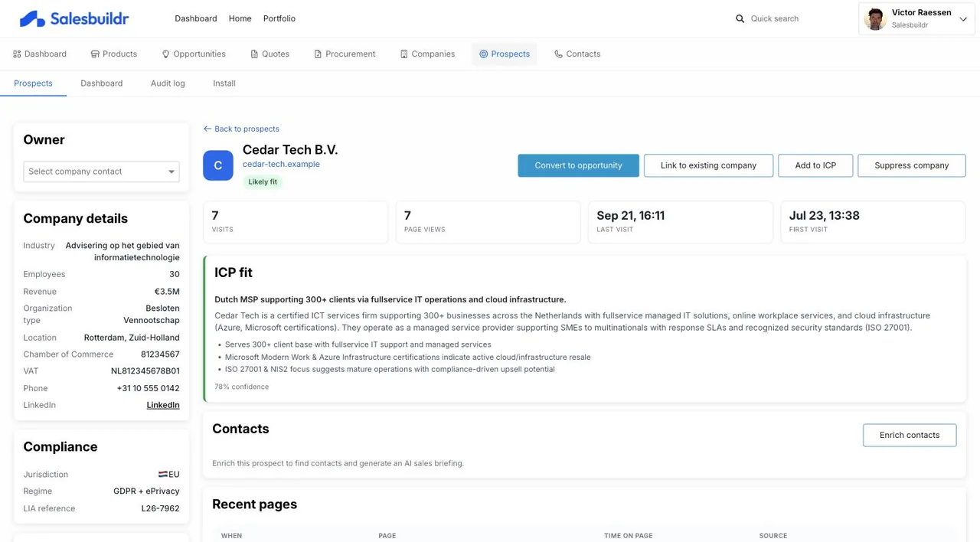Click the Salesbuildr logo
Viewport: 980px width, 542px height.
tap(74, 18)
